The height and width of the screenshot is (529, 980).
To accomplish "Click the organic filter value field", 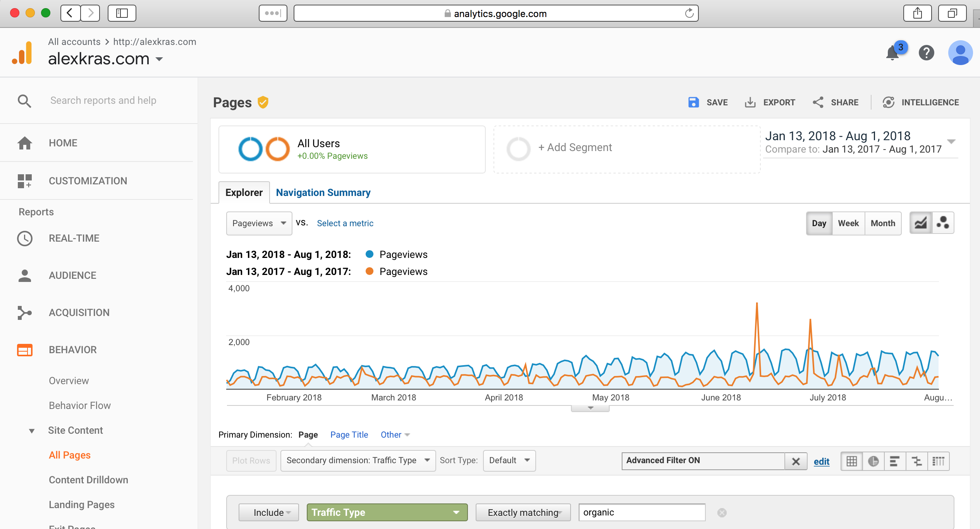I will coord(641,512).
